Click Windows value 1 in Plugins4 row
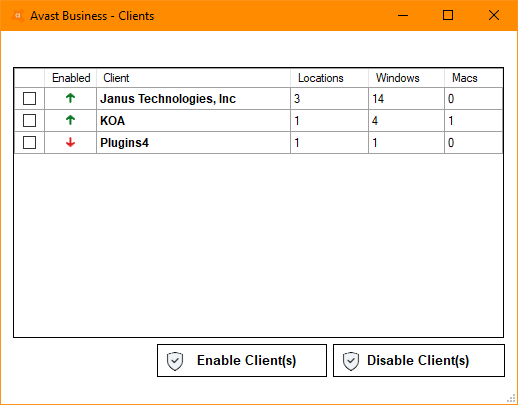The image size is (518, 405). 375,143
